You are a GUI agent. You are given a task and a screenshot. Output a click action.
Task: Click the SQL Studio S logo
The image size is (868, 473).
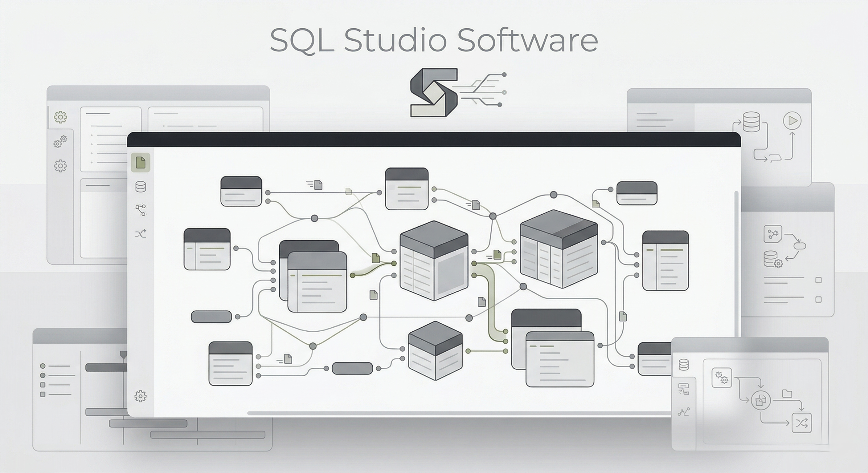434,92
